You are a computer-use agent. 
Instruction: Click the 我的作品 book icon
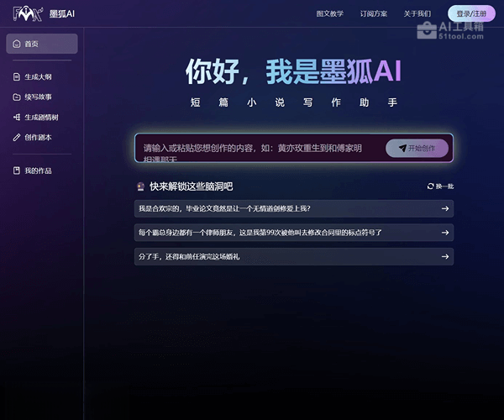pos(16,171)
